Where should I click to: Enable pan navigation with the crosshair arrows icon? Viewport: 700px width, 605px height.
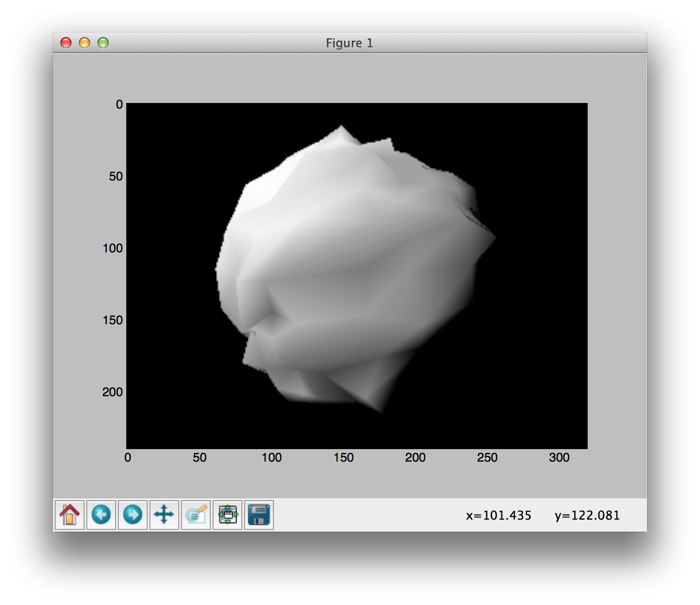click(x=164, y=515)
